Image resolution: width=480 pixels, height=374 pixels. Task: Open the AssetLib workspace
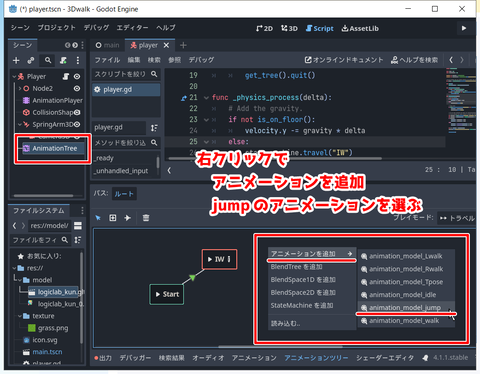pyautogui.click(x=360, y=28)
